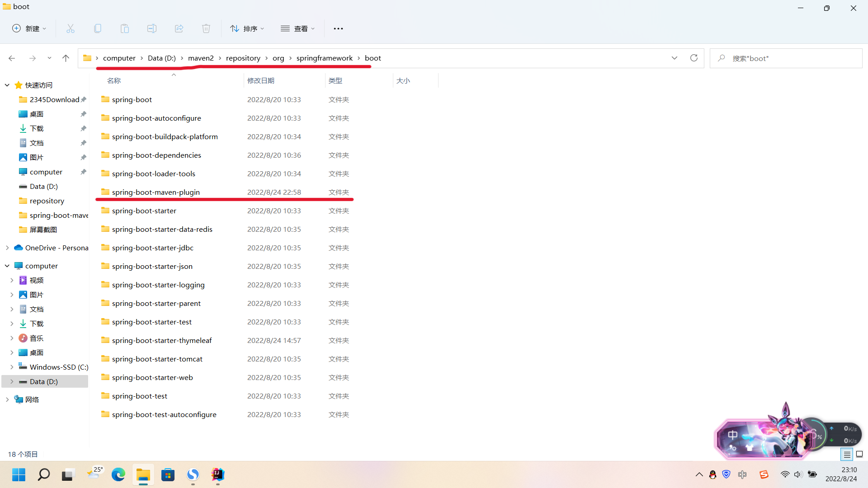Click the Delete trash can icon
This screenshot has width=868, height=488.
(x=206, y=28)
